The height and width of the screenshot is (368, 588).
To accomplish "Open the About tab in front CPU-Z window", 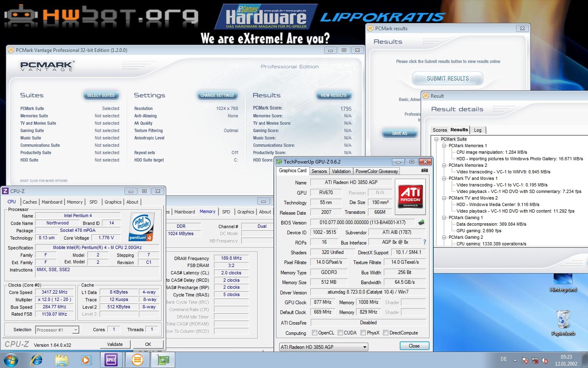I will pos(132,202).
